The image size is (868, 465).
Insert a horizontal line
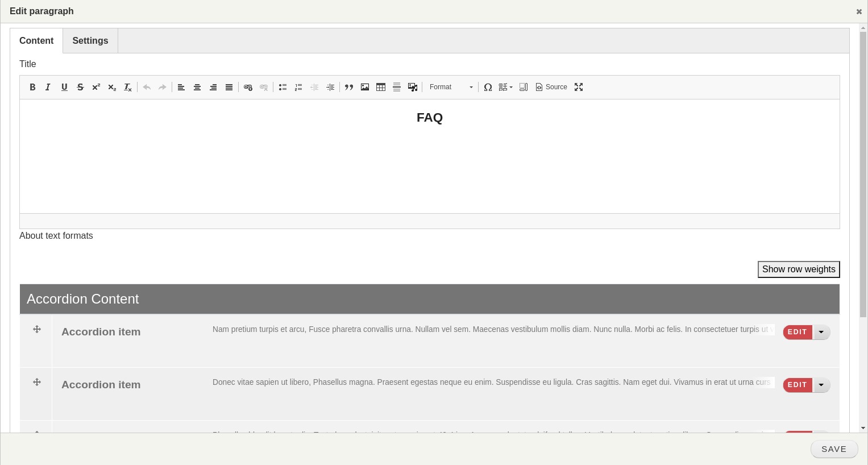(x=396, y=87)
